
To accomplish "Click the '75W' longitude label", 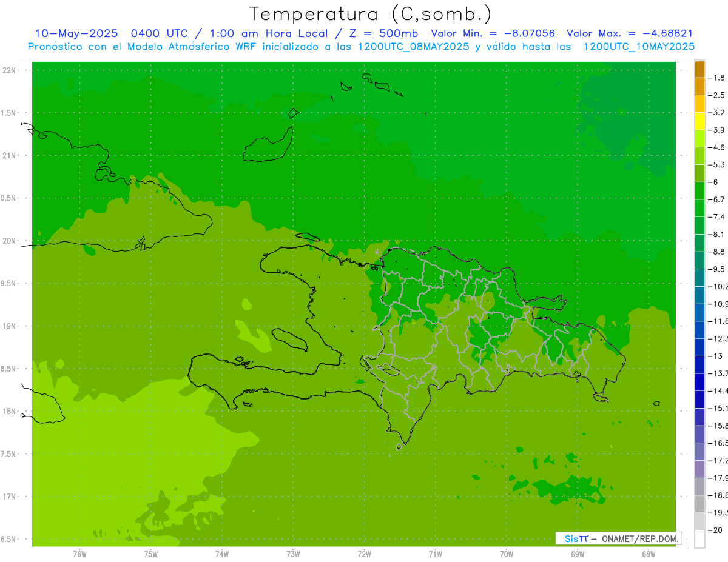I will 151,554.
